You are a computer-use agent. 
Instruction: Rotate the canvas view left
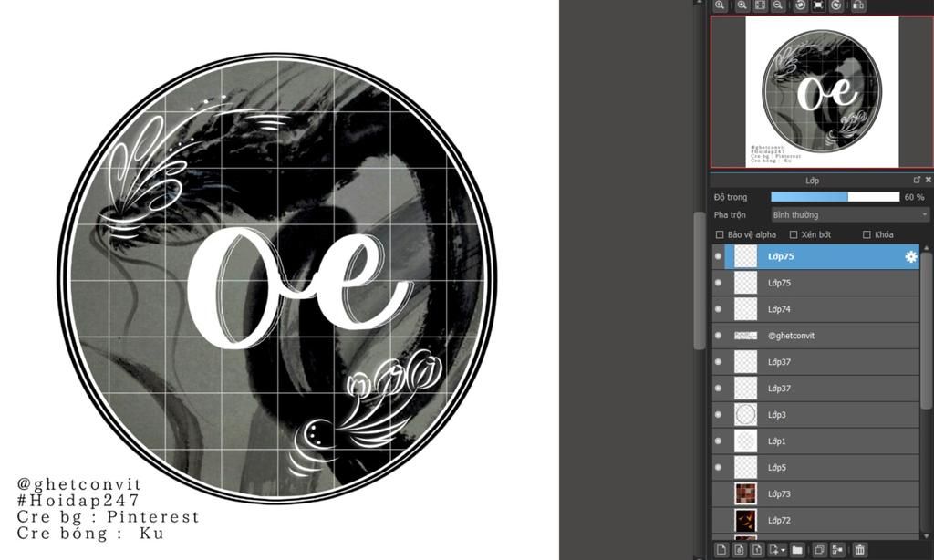click(801, 5)
